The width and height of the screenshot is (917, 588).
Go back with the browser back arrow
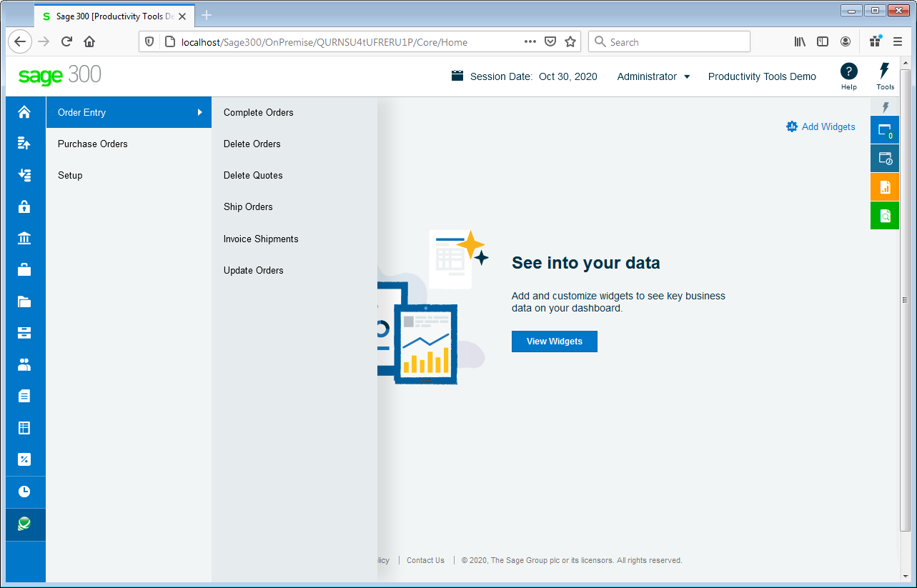click(20, 41)
